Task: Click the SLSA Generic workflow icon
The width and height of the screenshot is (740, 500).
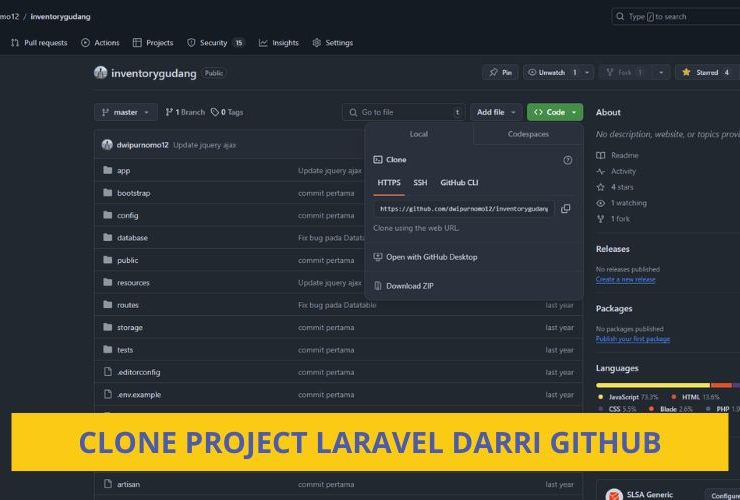Action: 614,495
